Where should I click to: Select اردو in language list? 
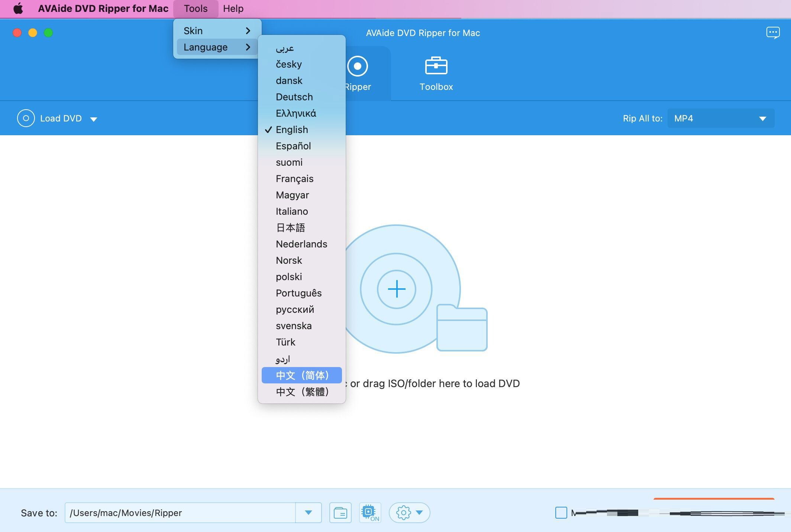pyautogui.click(x=302, y=359)
